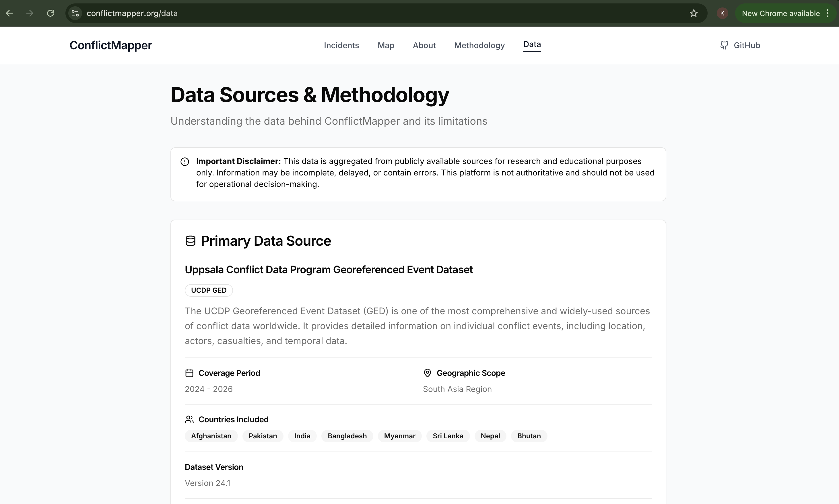Screen dimensions: 839x504
Task: Click the Data Sources & Methodology heading
Action: [x=310, y=95]
